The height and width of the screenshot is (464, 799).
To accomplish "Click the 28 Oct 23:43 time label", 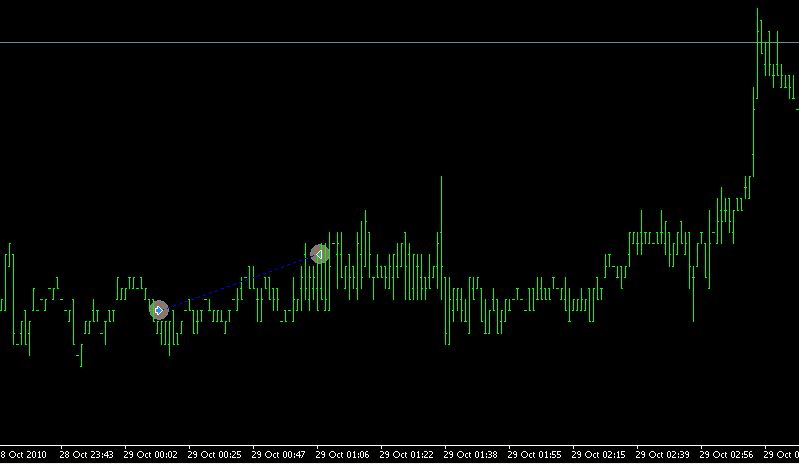I will click(86, 454).
